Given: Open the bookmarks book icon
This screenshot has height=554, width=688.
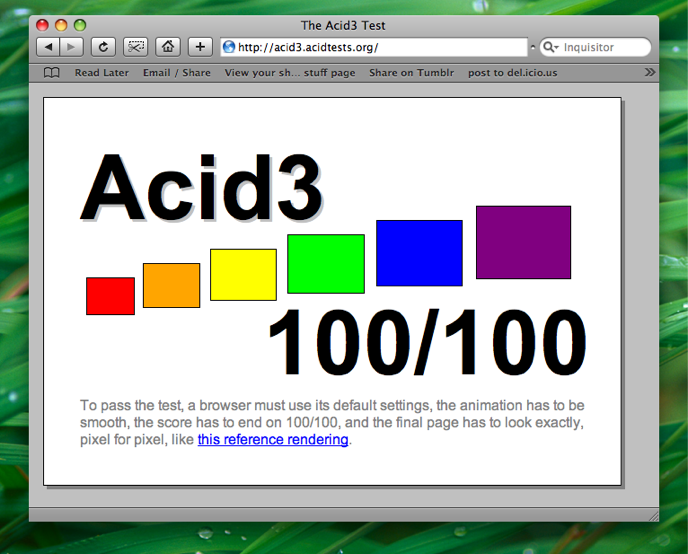Looking at the screenshot, I should pos(52,73).
